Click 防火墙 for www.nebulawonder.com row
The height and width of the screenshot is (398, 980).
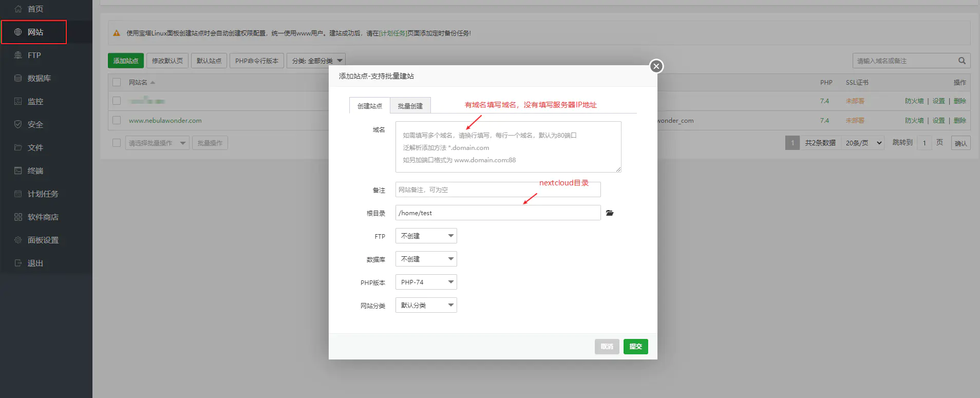coord(914,120)
